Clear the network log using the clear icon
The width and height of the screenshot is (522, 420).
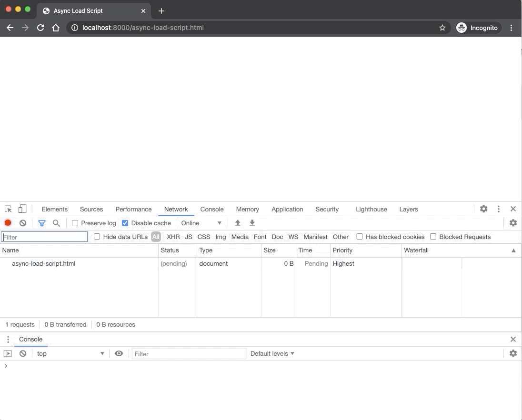tap(23, 222)
